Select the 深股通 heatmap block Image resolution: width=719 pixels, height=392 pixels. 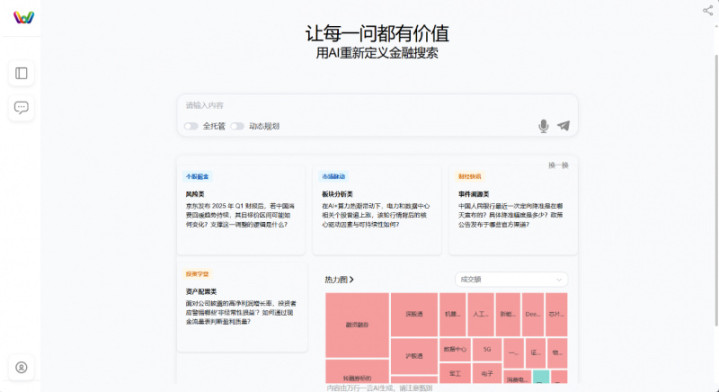pos(414,315)
